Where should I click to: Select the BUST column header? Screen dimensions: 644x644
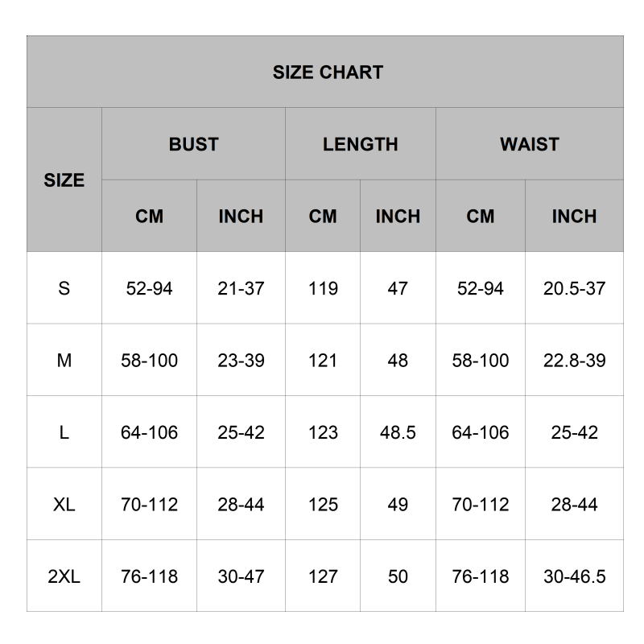tap(193, 144)
